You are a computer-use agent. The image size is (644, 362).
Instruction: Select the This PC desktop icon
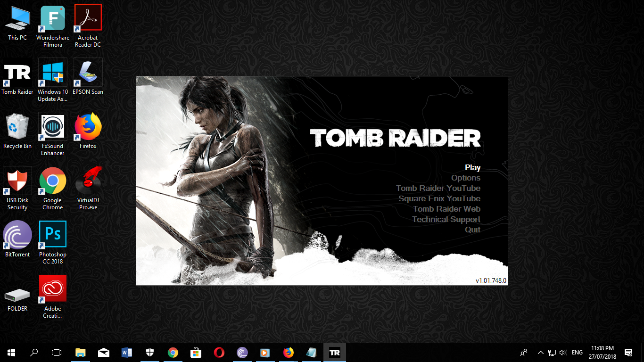point(17,23)
